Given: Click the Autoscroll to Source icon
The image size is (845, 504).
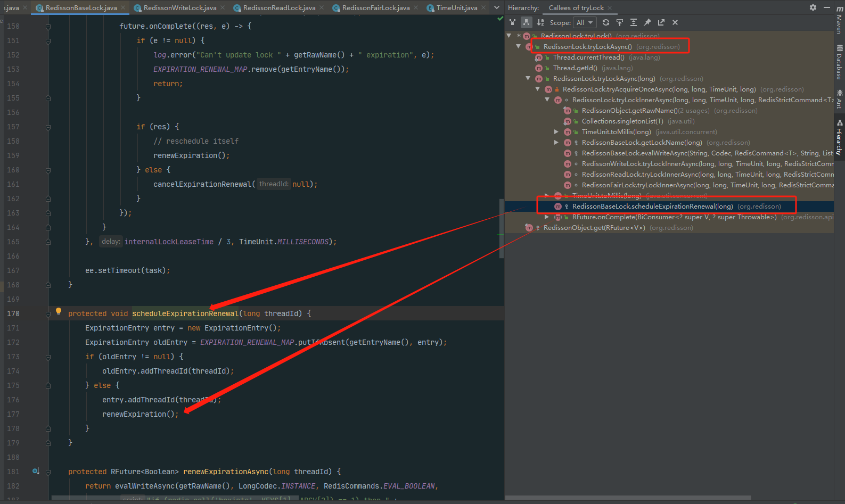Looking at the screenshot, I should [x=620, y=22].
